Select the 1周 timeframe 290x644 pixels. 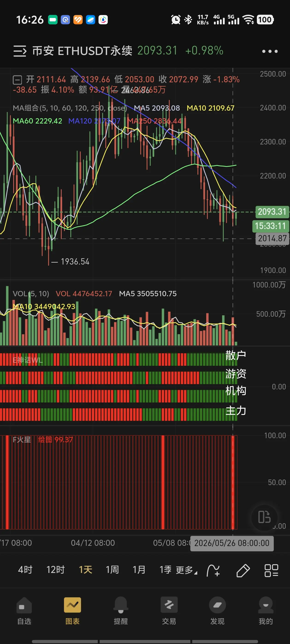click(112, 570)
